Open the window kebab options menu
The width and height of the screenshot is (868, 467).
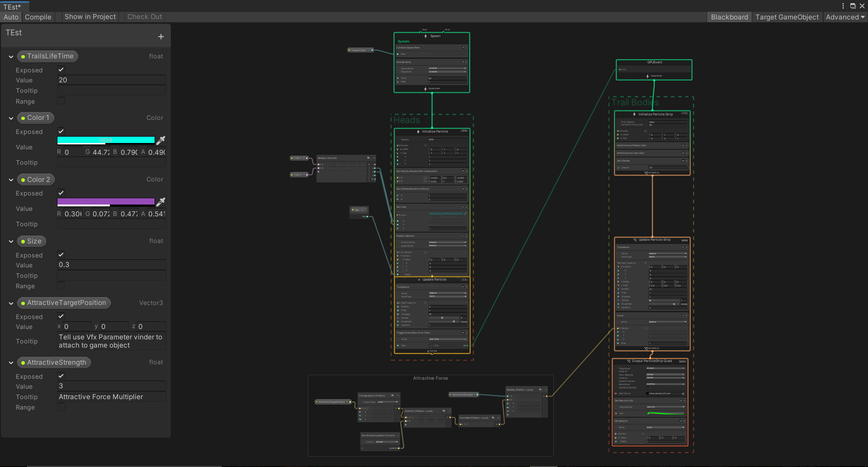coord(843,6)
